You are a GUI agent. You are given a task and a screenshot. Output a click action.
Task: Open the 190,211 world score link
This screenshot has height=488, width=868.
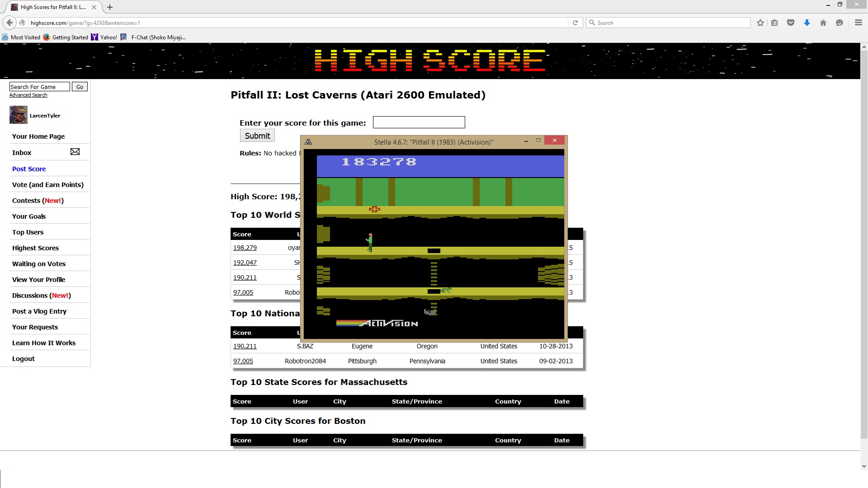coord(245,277)
